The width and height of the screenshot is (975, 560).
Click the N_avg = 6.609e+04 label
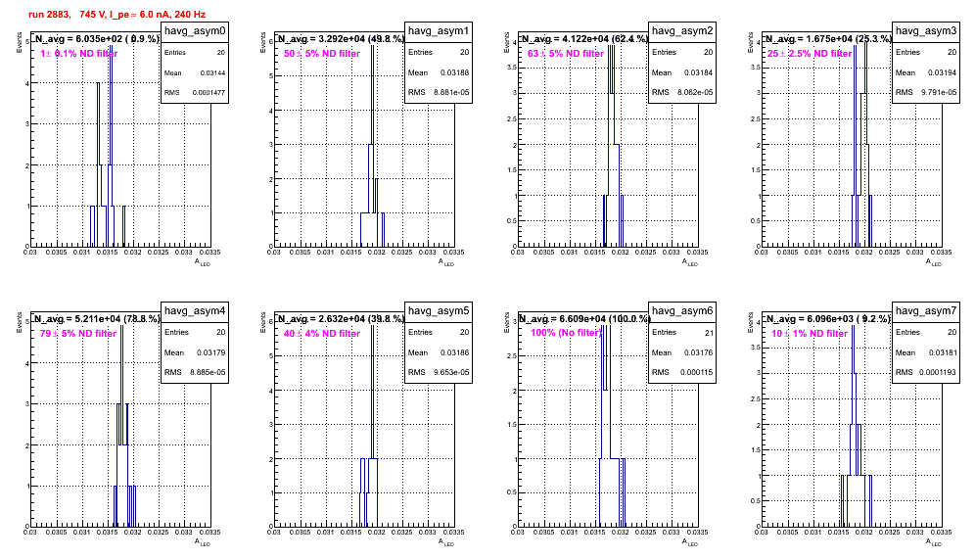coord(584,318)
